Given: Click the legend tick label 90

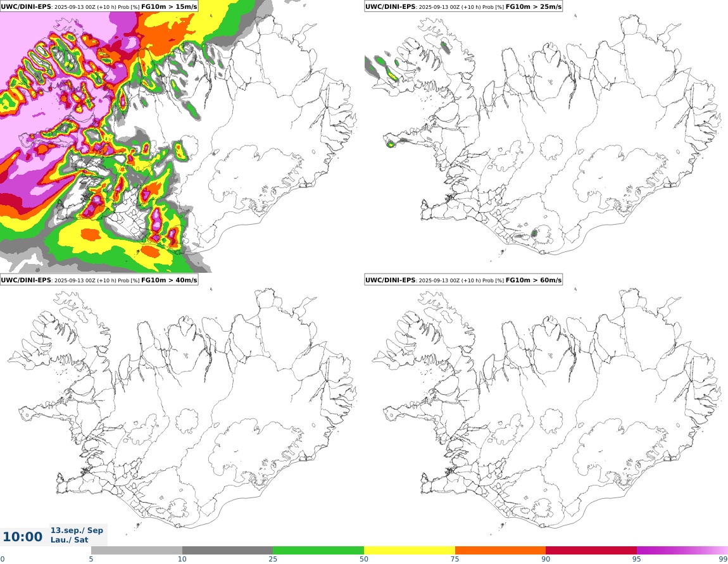Looking at the screenshot, I should point(546,559).
